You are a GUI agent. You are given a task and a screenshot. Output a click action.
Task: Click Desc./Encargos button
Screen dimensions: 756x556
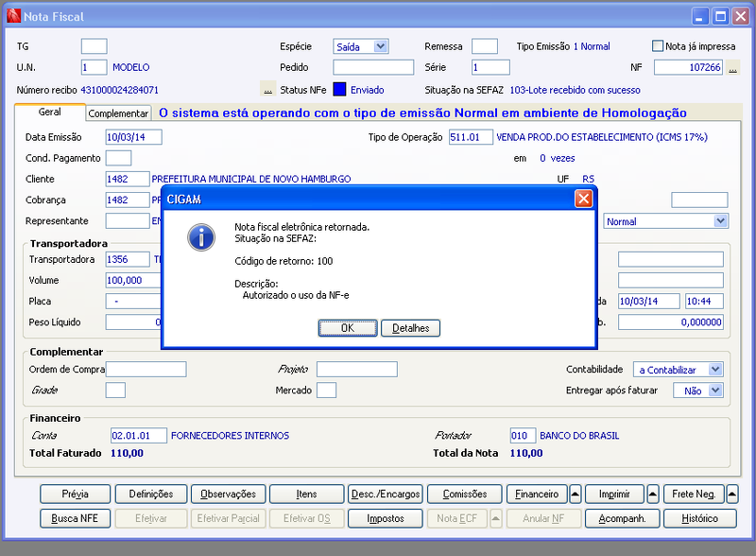386,494
